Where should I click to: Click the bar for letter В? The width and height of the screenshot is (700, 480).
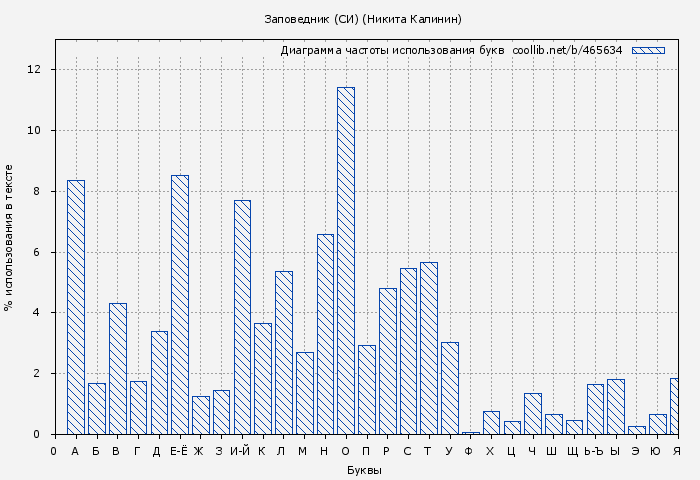pos(118,368)
